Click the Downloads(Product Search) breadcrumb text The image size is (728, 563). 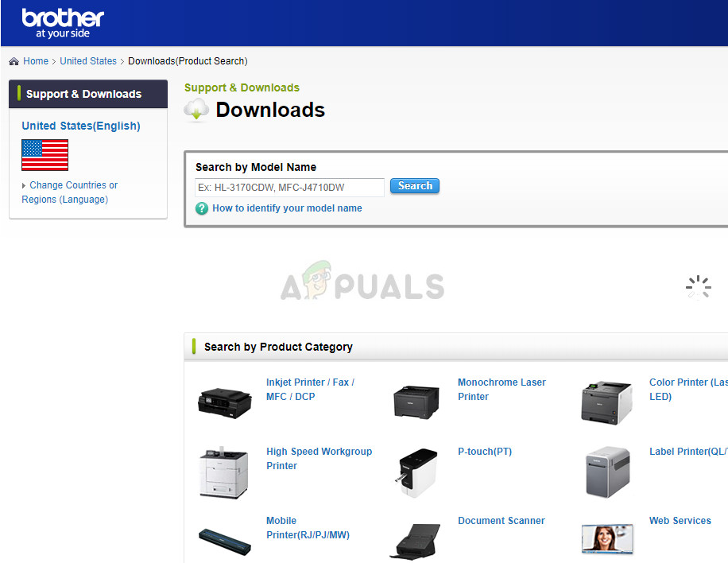[x=188, y=61]
